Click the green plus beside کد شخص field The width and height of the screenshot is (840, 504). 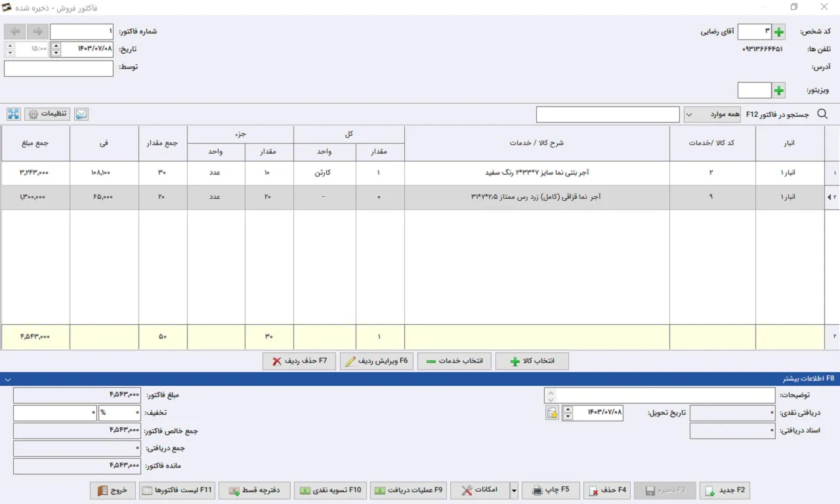click(x=779, y=31)
